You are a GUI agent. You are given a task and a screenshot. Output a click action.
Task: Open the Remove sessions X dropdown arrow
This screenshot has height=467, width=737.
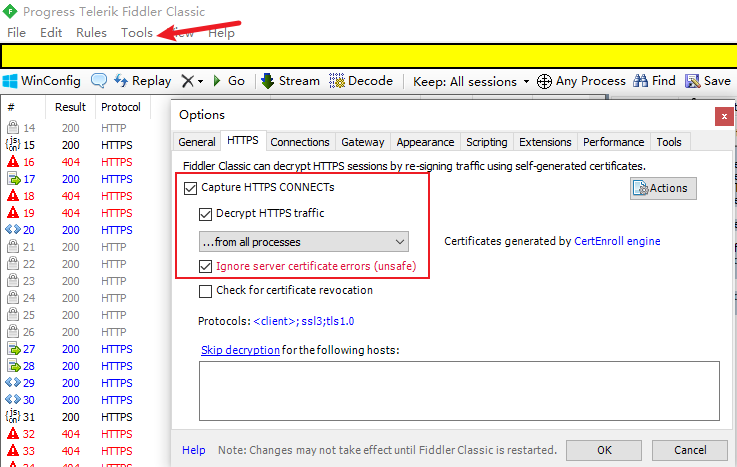tap(200, 81)
